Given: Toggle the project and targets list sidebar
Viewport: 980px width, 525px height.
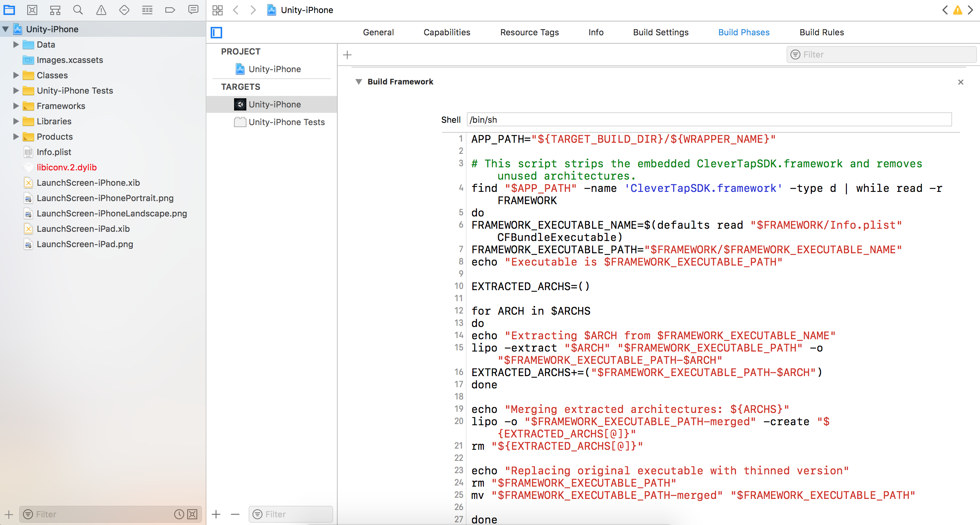Looking at the screenshot, I should [x=216, y=33].
